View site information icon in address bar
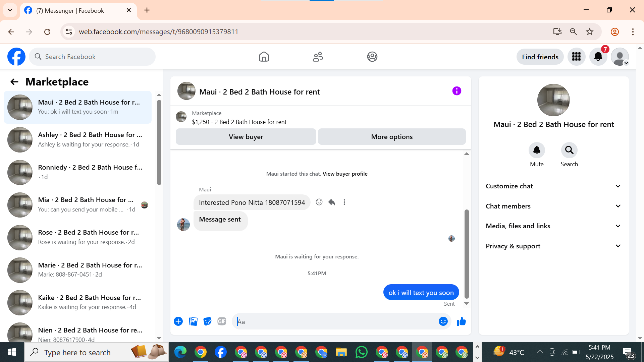The width and height of the screenshot is (644, 362). pos(69,32)
